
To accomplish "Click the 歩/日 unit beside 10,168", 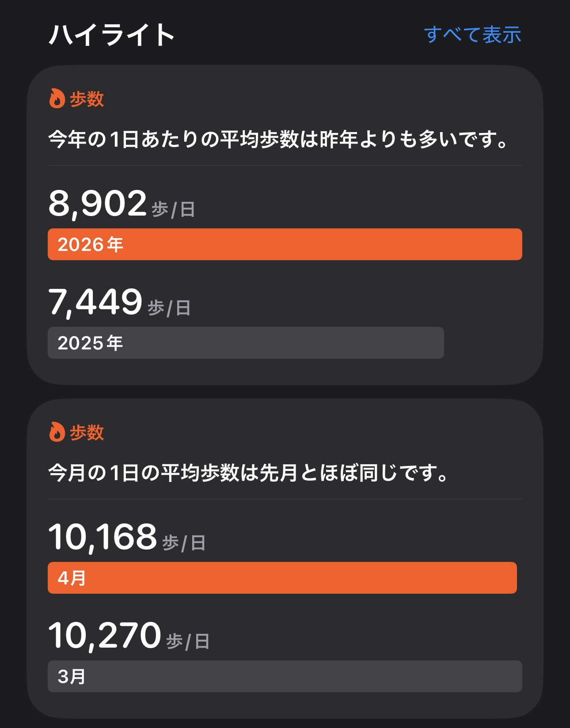I will point(184,543).
